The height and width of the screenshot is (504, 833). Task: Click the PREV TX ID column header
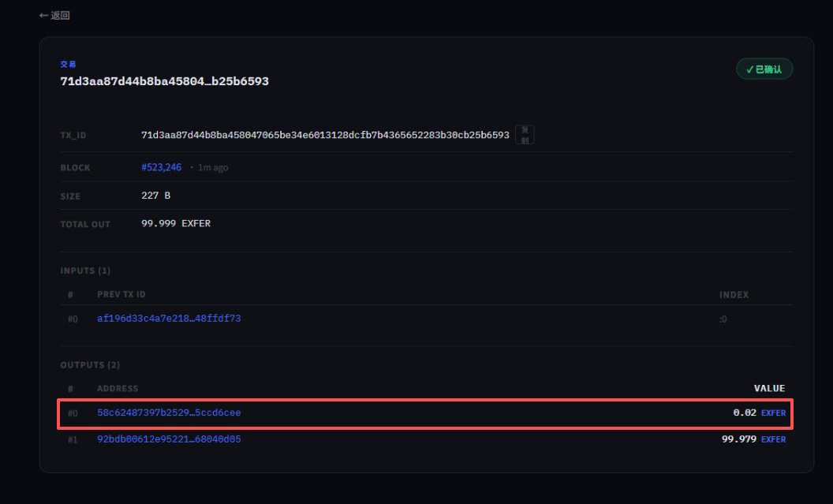[121, 294]
